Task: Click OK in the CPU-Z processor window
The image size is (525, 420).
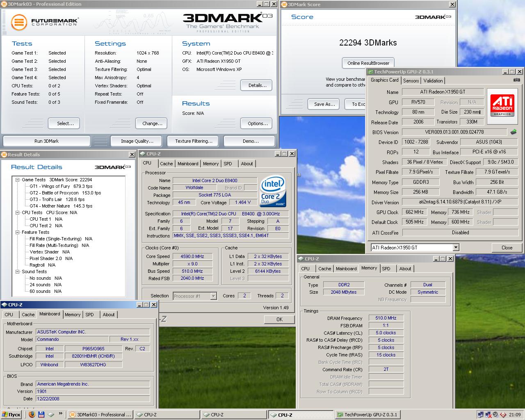Action: tap(279, 320)
